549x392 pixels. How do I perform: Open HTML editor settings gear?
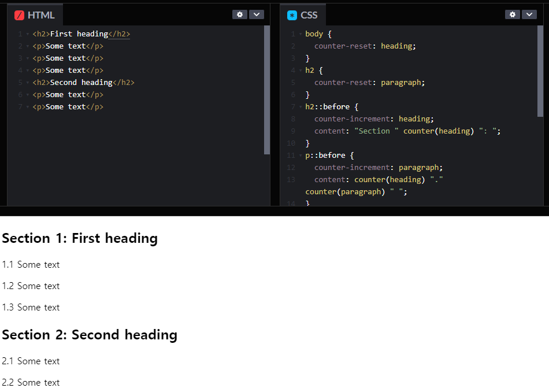[240, 14]
